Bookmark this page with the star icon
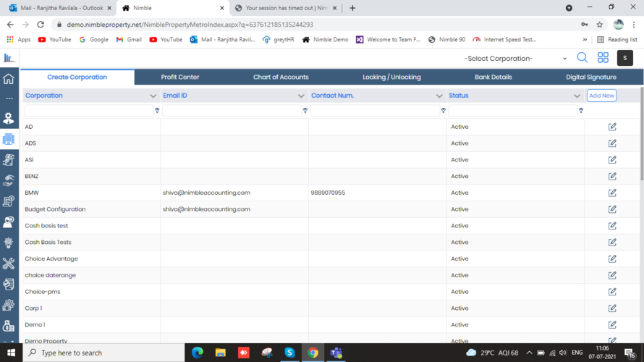 [x=600, y=25]
